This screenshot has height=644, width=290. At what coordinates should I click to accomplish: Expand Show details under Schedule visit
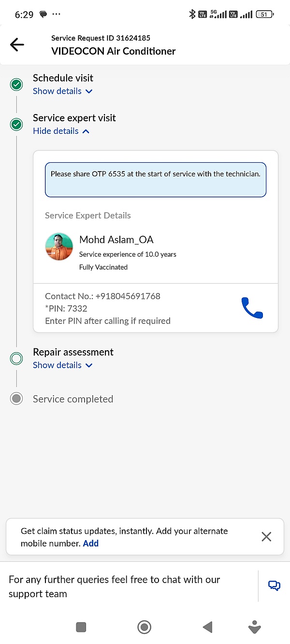click(x=62, y=91)
